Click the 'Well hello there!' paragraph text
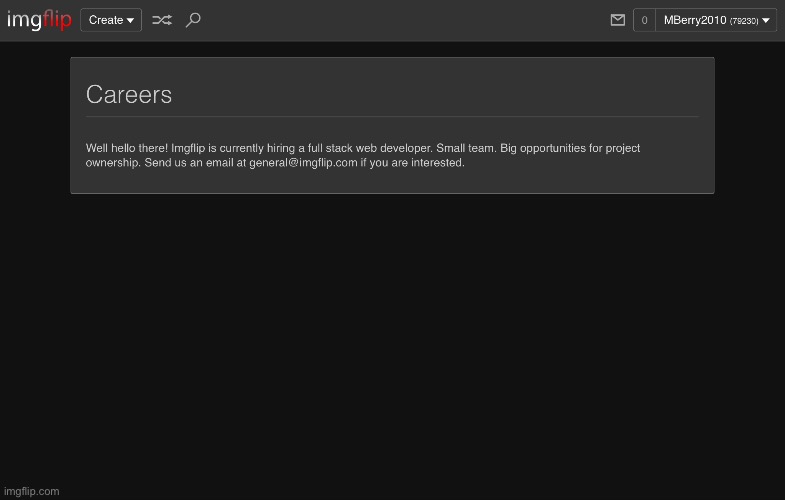 [x=363, y=155]
